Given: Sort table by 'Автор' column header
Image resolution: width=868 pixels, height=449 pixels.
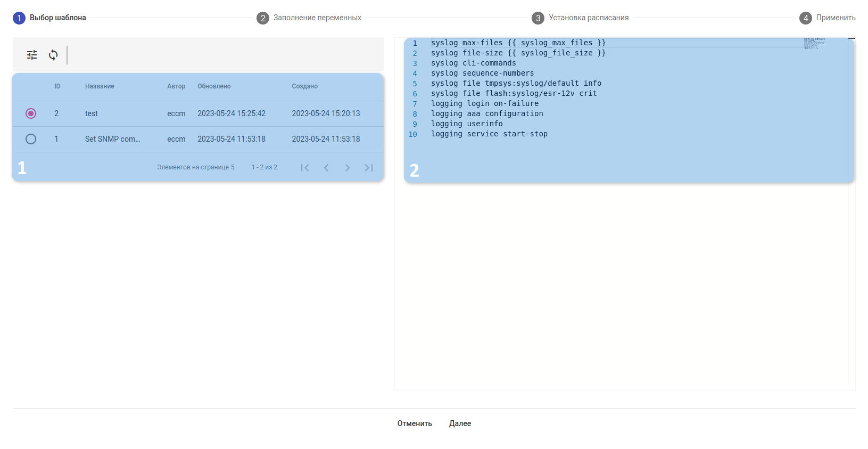Looking at the screenshot, I should tap(176, 86).
